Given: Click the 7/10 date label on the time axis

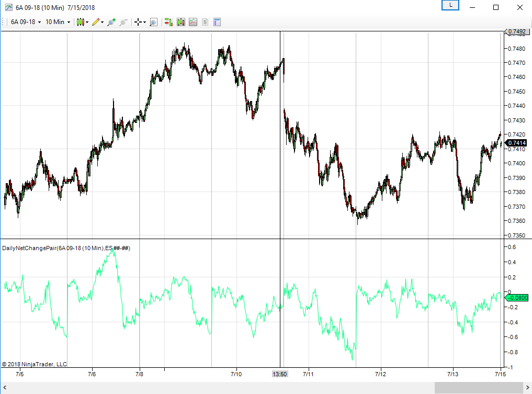Looking at the screenshot, I should [236, 374].
